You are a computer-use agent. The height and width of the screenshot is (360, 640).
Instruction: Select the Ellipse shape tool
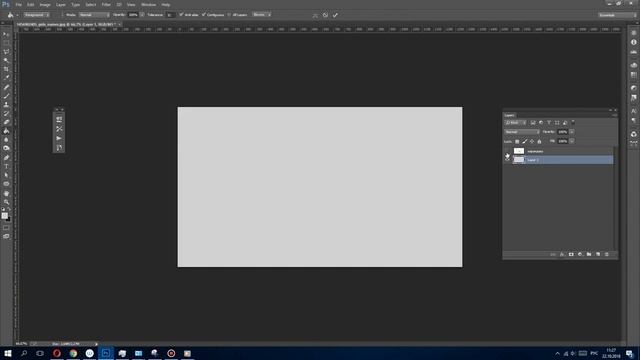(6, 184)
